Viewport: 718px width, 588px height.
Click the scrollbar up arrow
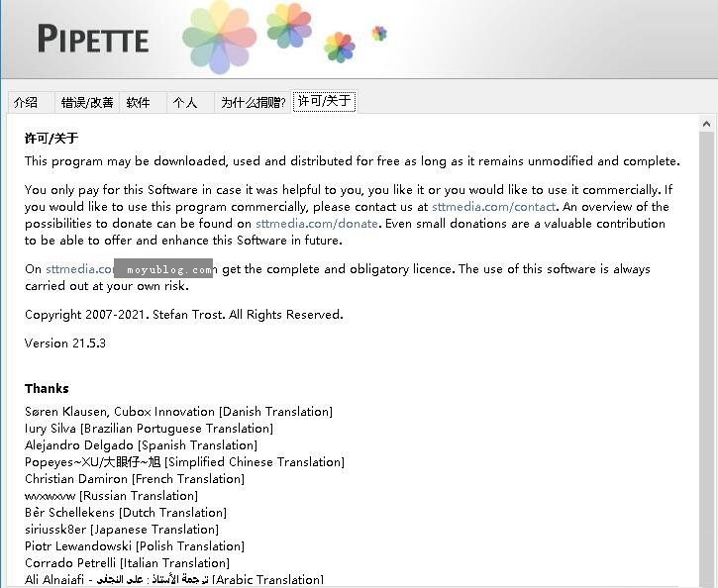[x=706, y=124]
